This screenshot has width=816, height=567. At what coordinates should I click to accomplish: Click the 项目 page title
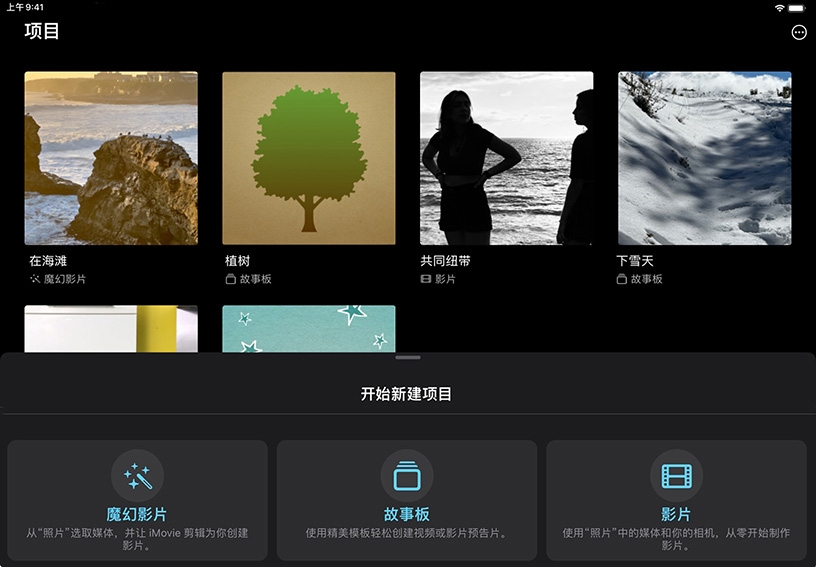(x=42, y=31)
